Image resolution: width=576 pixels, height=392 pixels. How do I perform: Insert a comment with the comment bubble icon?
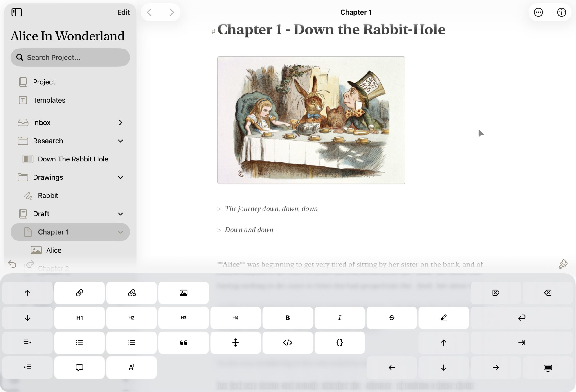point(79,367)
